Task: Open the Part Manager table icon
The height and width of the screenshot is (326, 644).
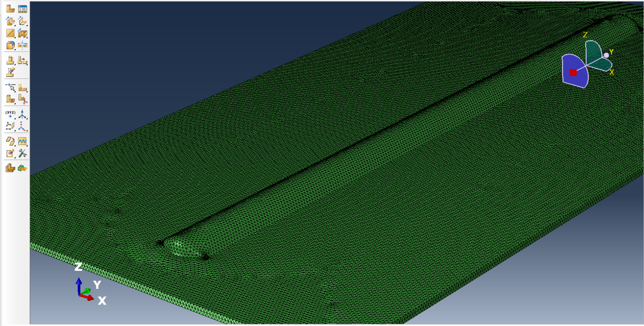Action: point(23,8)
